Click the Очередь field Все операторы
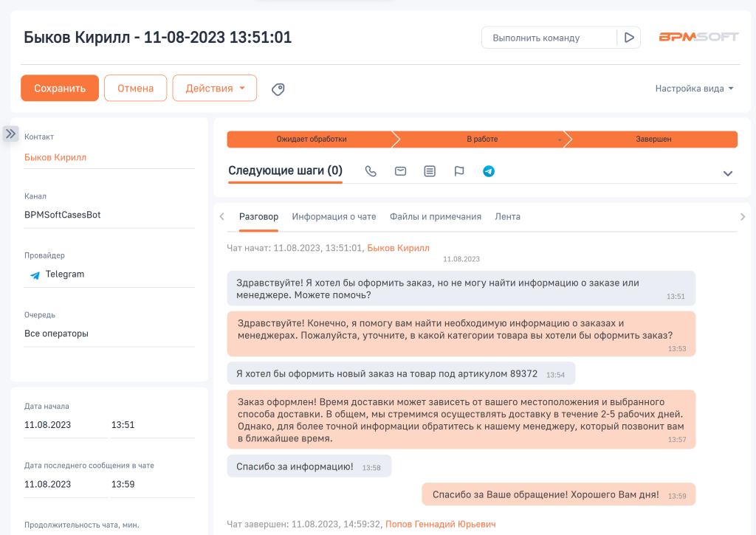This screenshot has width=756, height=535. (109, 334)
